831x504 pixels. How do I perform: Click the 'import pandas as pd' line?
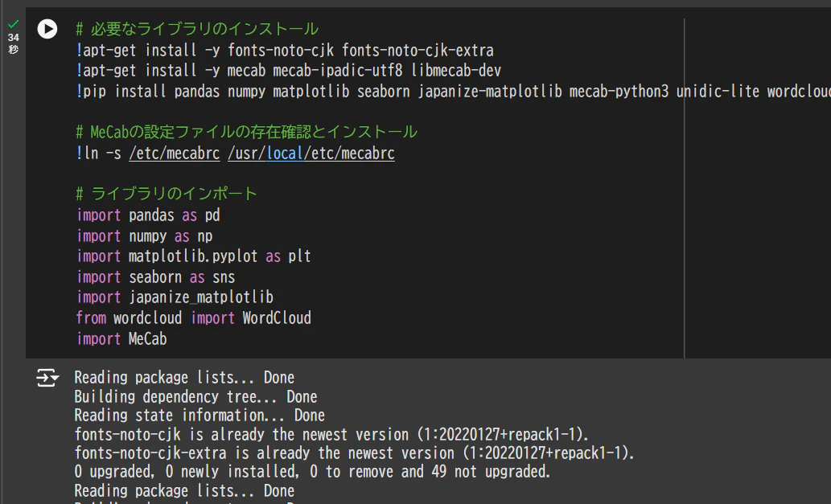pos(148,215)
